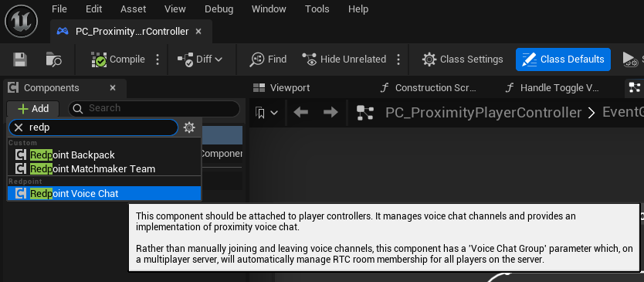Screen dimensions: 644x282
Task: Open Class Settings
Action: click(463, 59)
